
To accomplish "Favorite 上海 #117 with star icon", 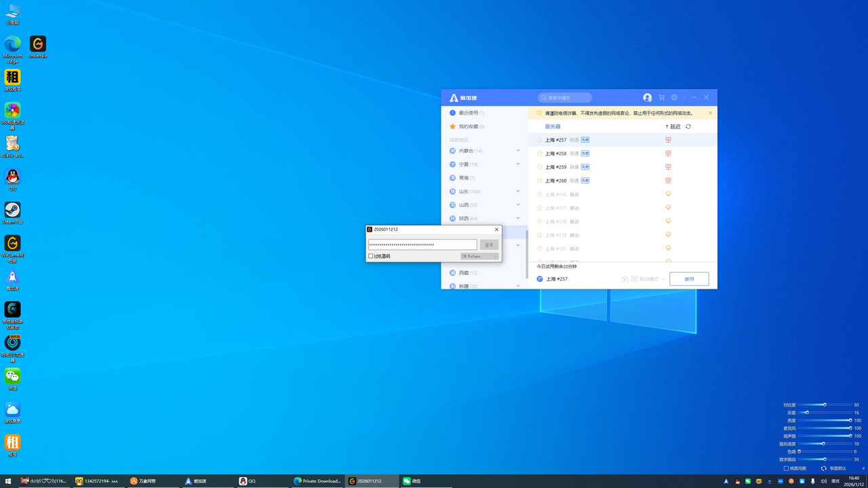I will [540, 208].
